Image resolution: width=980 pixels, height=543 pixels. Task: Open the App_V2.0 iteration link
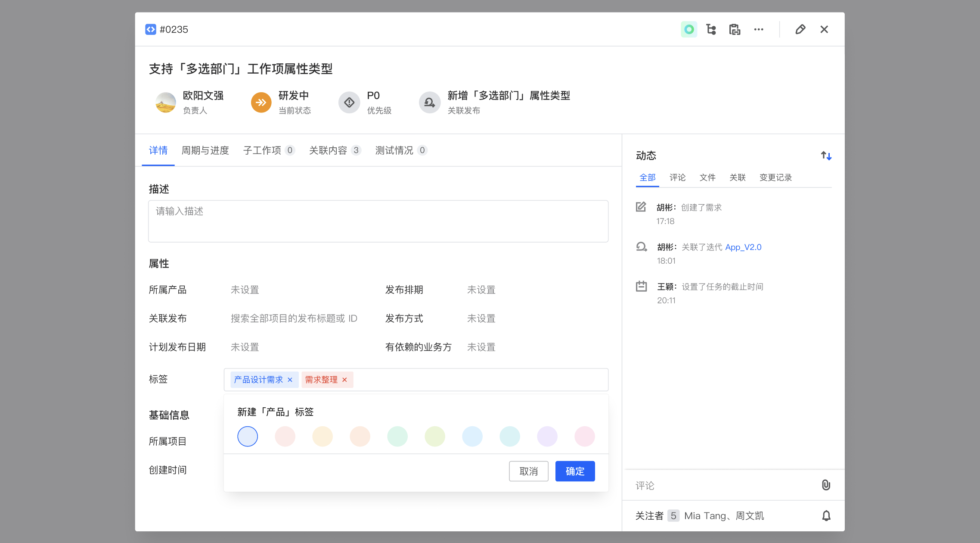pos(743,247)
